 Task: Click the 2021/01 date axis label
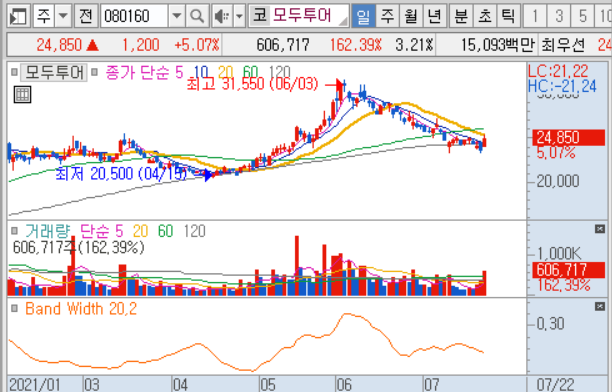(x=34, y=385)
